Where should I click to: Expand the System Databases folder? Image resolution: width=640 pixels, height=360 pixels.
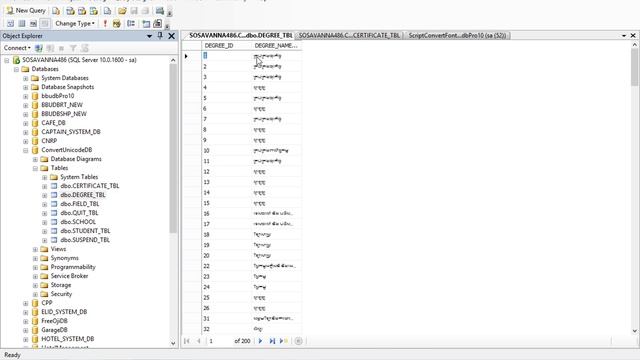26,78
